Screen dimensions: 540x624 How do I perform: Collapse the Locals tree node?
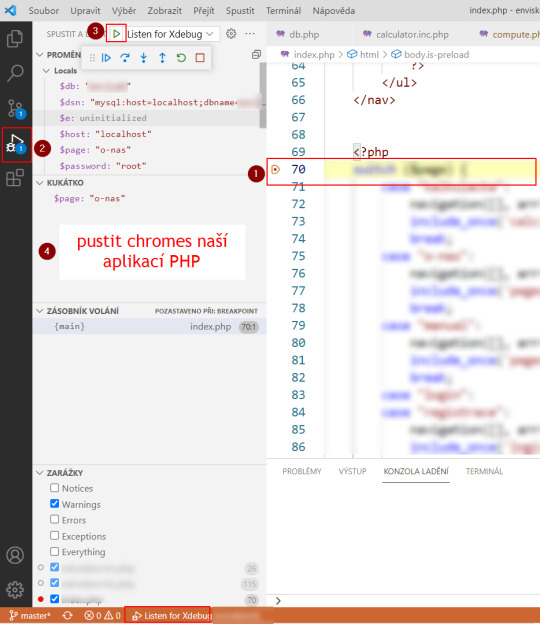click(x=47, y=71)
